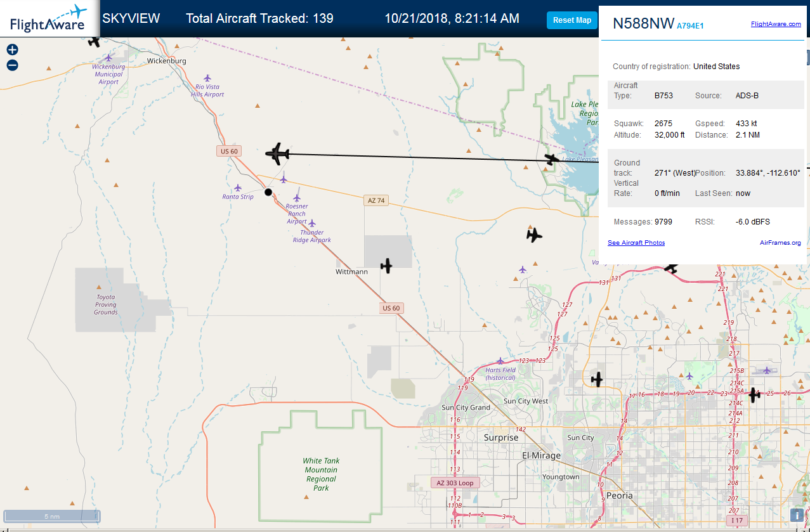Viewport: 810px width, 532px height.
Task: Select the aircraft icon on exit 24 marker
Action: tap(754, 394)
